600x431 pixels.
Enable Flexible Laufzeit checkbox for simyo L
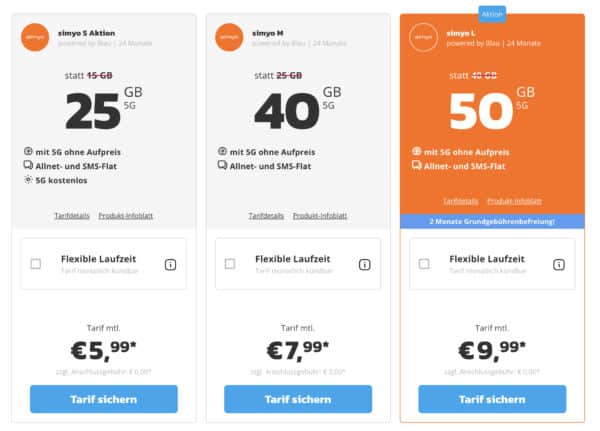pos(424,264)
